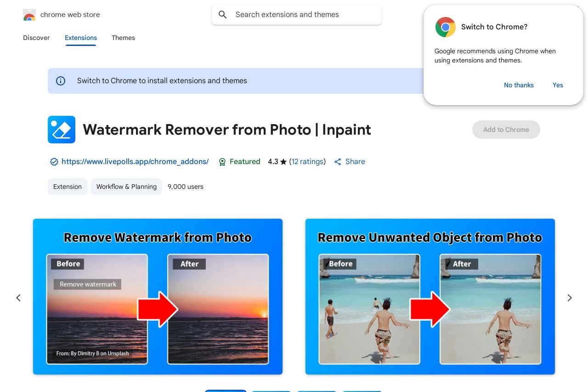This screenshot has width=588, height=392.
Task: Click the Featured badge icon
Action: [222, 162]
